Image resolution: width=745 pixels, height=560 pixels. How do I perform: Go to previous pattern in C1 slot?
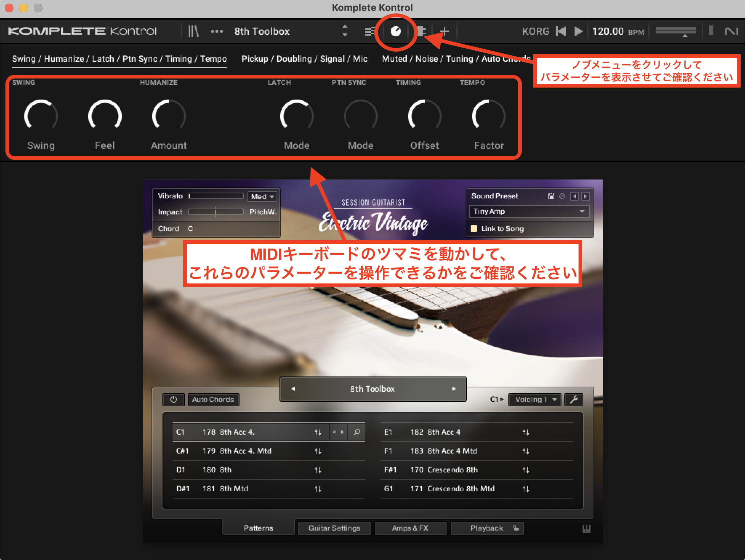tap(334, 432)
